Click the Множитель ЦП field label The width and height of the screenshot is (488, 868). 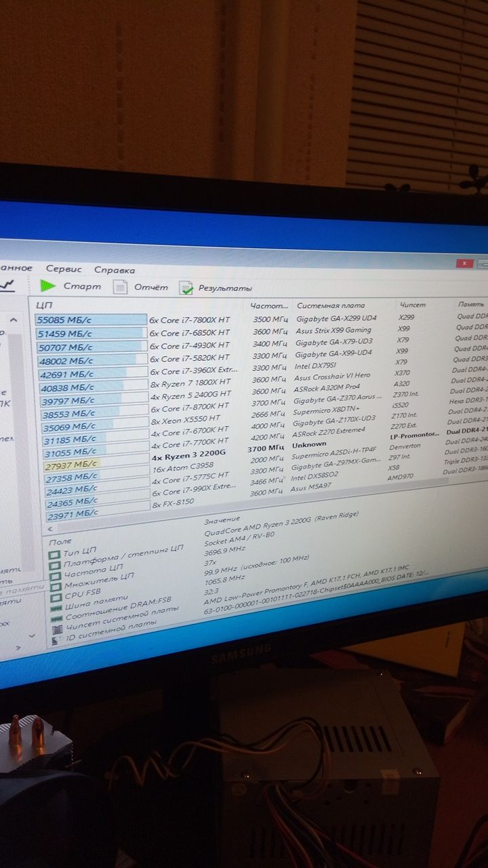click(100, 582)
